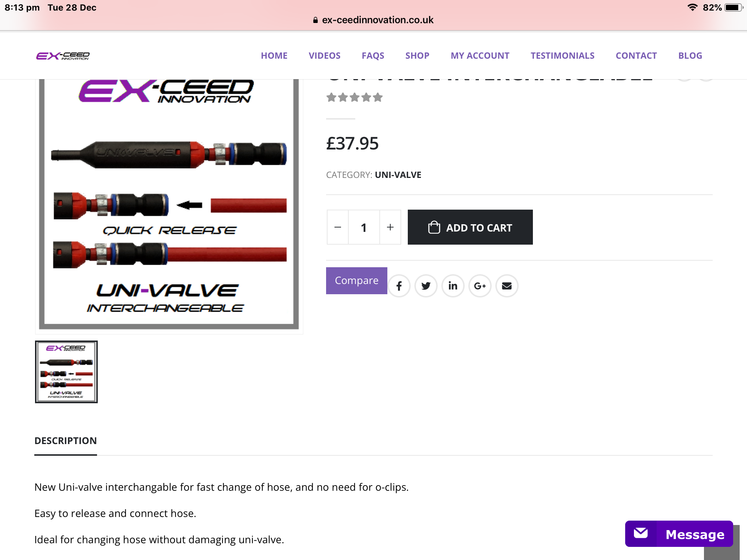Click the five-star rating row

(355, 97)
